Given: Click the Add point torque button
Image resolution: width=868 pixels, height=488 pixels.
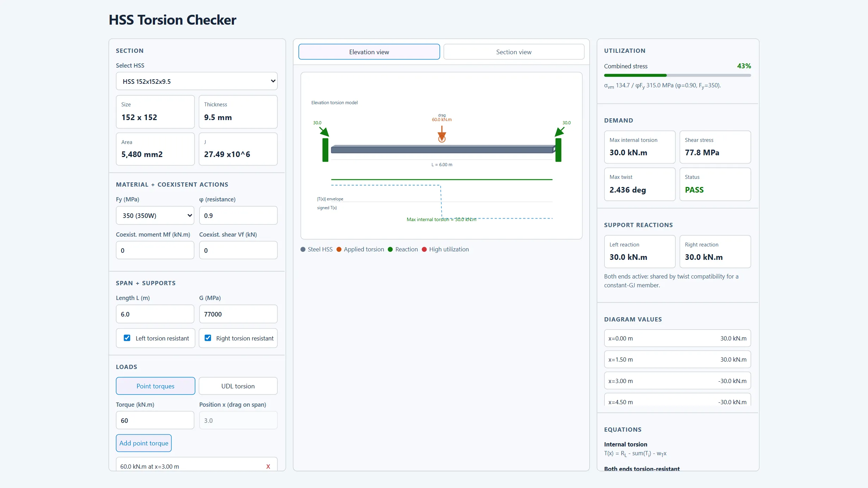Looking at the screenshot, I should [x=144, y=443].
